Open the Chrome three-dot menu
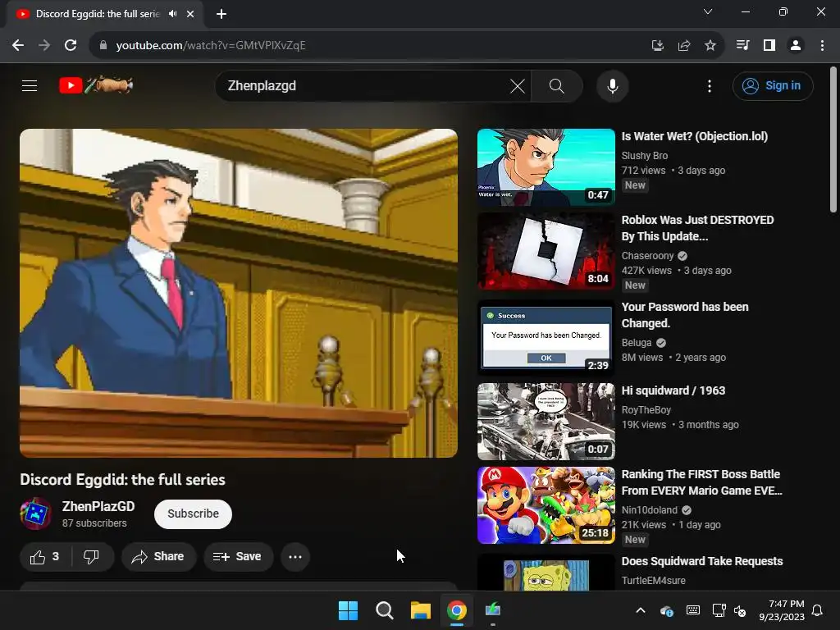Viewport: 840px width, 630px height. [822, 46]
